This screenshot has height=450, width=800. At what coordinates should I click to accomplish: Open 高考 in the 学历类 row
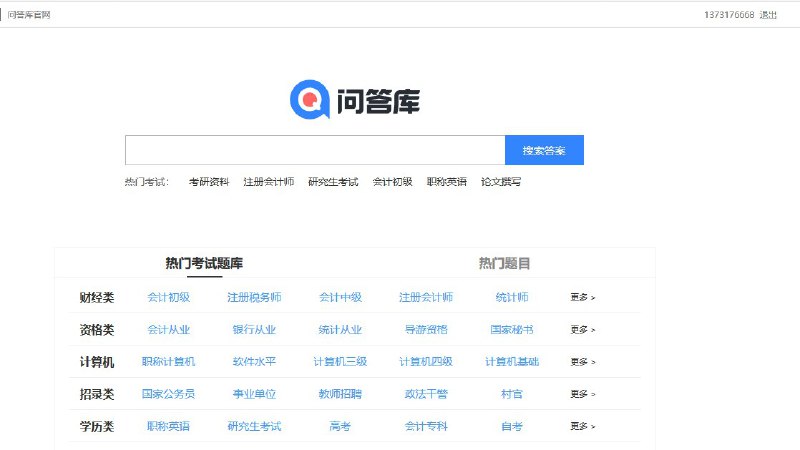[340, 426]
